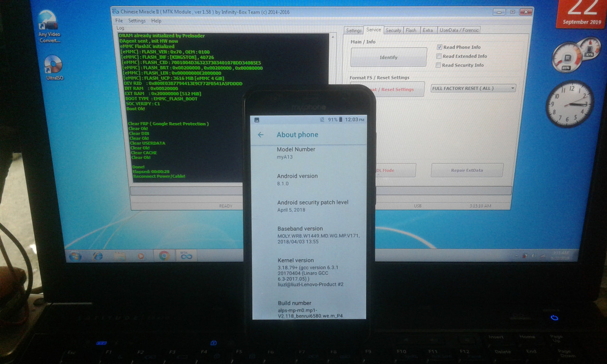
Task: Open the Flash tab
Action: click(411, 30)
